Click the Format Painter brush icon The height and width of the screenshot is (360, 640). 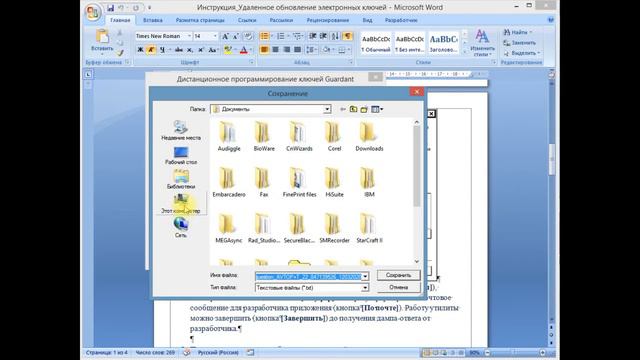click(120, 52)
